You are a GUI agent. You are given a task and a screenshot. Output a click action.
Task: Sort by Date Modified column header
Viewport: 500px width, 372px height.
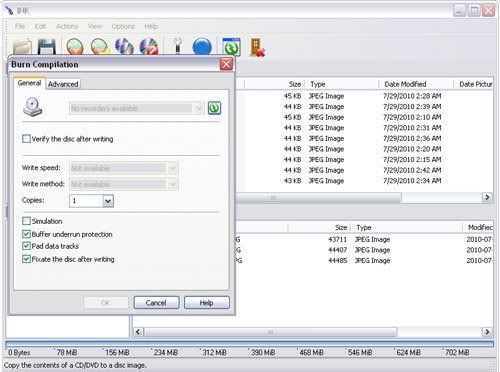[x=416, y=84]
